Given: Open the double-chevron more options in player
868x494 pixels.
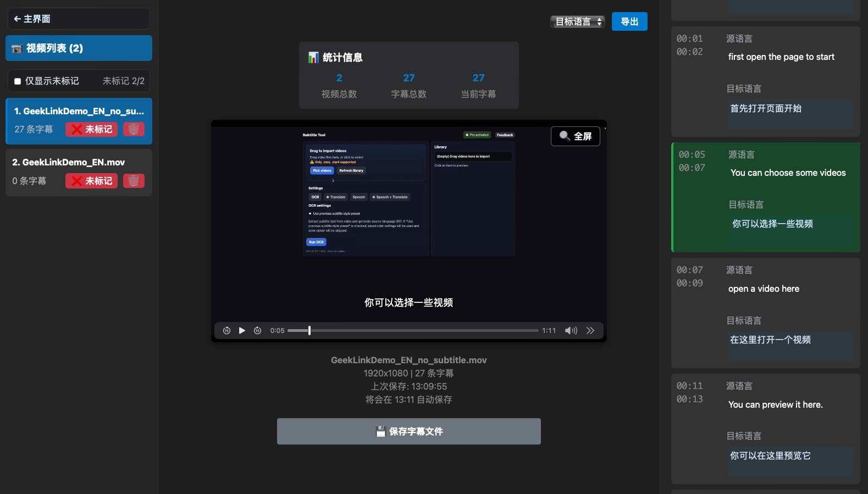Looking at the screenshot, I should (x=590, y=330).
